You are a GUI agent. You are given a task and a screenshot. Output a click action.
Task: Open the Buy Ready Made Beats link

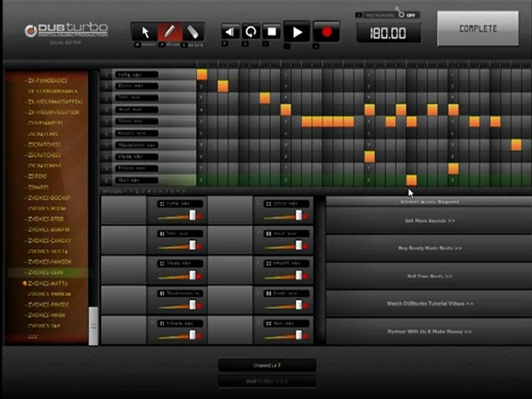tap(429, 248)
